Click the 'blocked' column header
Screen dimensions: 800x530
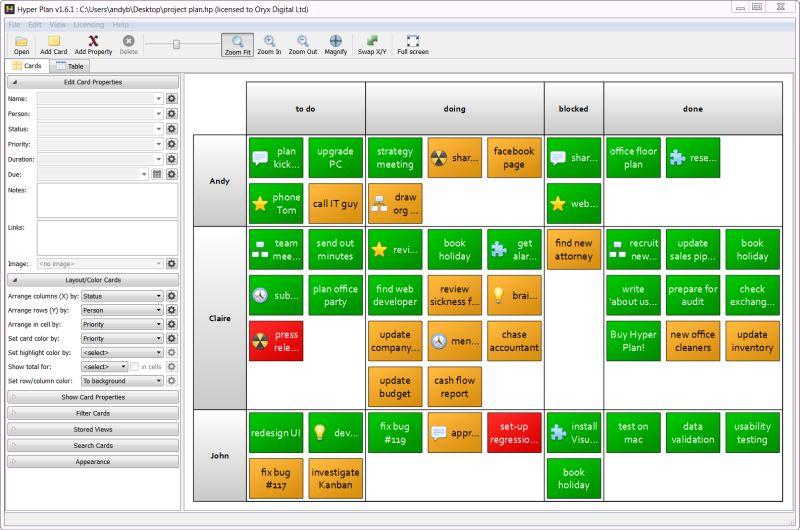[x=573, y=109]
